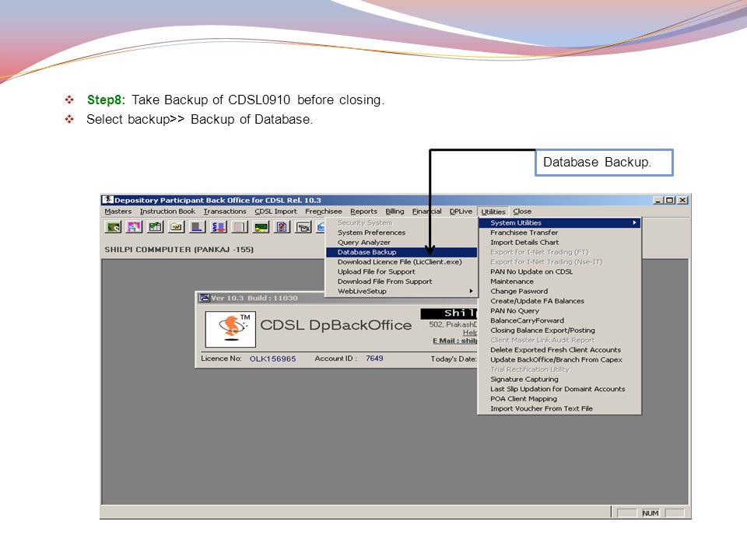Open the Transactions menu
747x560 pixels.
tap(225, 212)
